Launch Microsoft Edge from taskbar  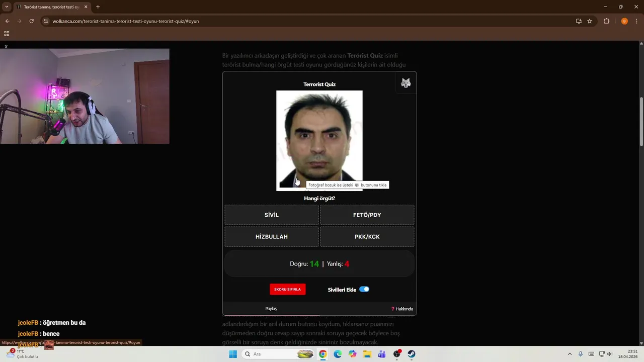click(338, 354)
